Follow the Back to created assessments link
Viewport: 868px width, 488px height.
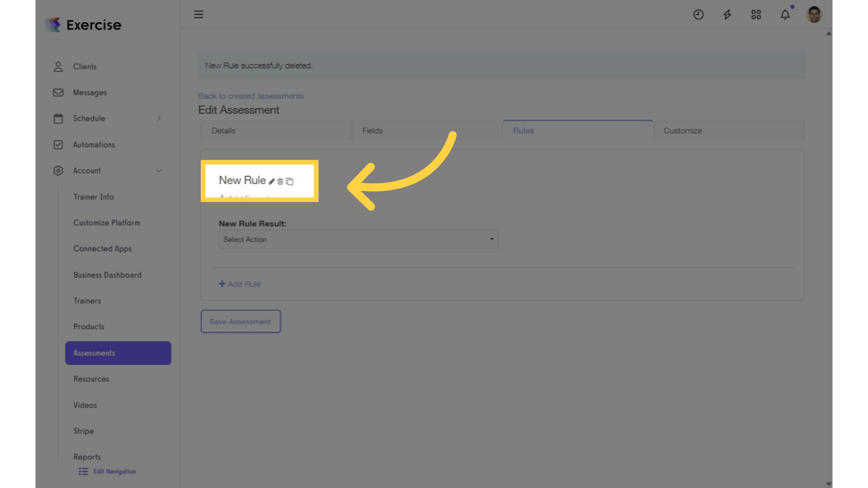(x=251, y=95)
